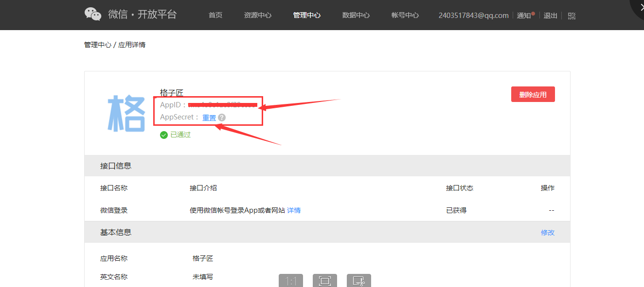Click the green 已通过 check icon
Image resolution: width=644 pixels, height=287 pixels.
164,135
